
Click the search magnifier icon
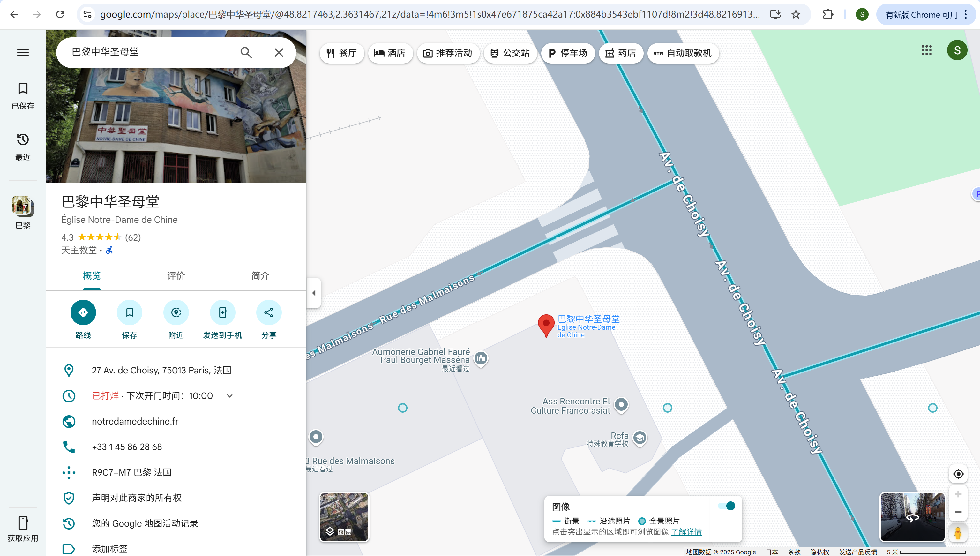246,52
